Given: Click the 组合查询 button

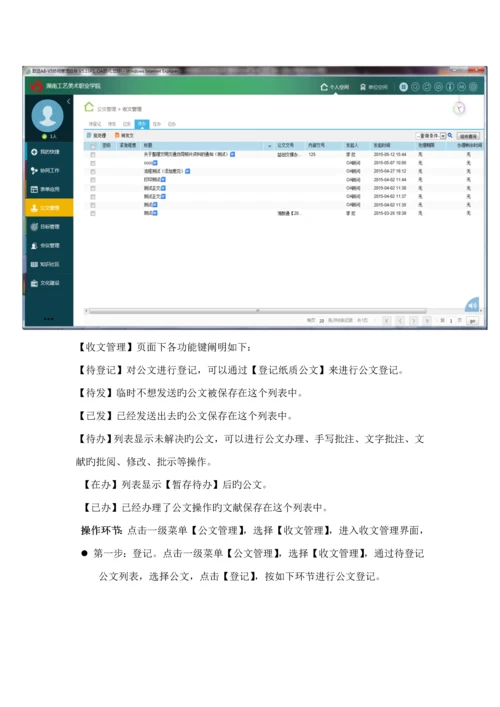Looking at the screenshot, I should click(x=468, y=136).
